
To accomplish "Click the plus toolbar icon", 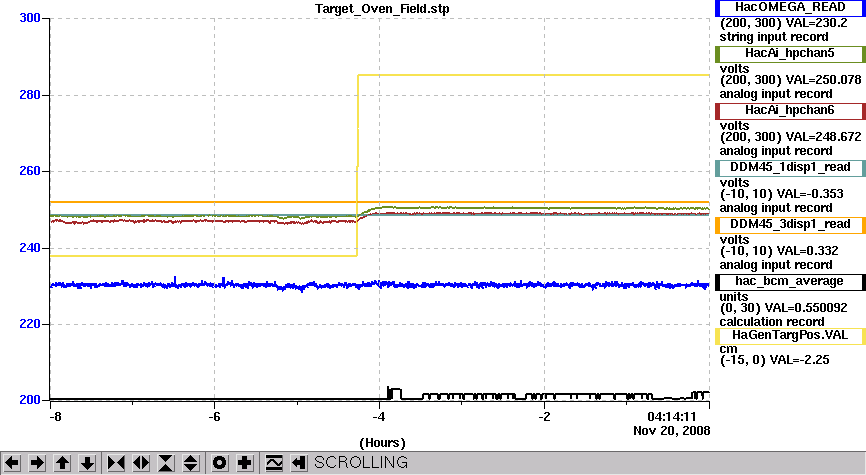I will click(x=244, y=462).
